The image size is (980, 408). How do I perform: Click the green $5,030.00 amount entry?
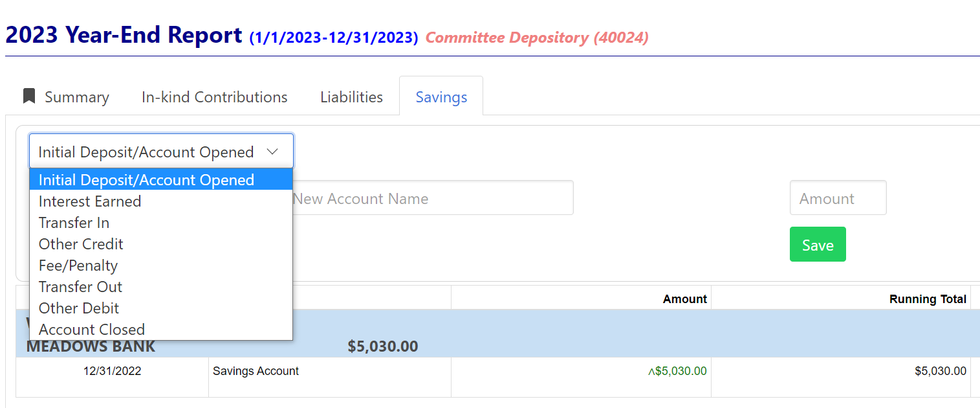click(x=680, y=371)
